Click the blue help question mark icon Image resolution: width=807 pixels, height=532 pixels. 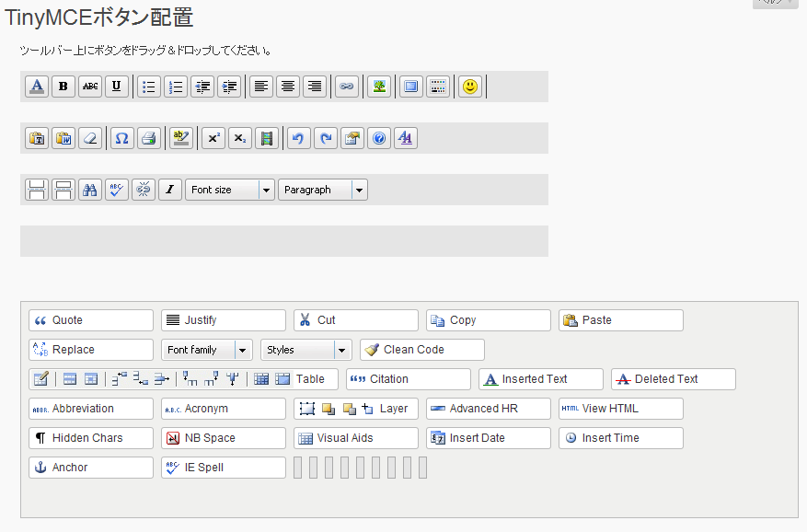[x=379, y=138]
